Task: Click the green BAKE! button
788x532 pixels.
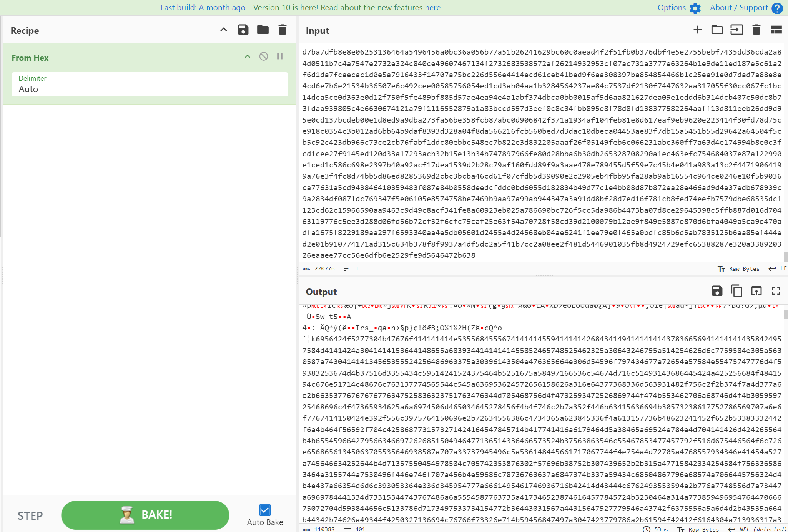Action: click(x=145, y=515)
